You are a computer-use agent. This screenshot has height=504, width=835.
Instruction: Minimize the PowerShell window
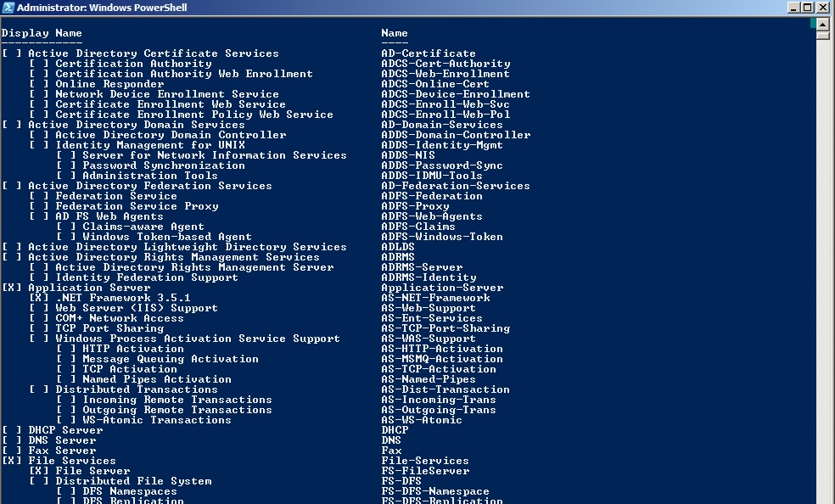coord(793,8)
